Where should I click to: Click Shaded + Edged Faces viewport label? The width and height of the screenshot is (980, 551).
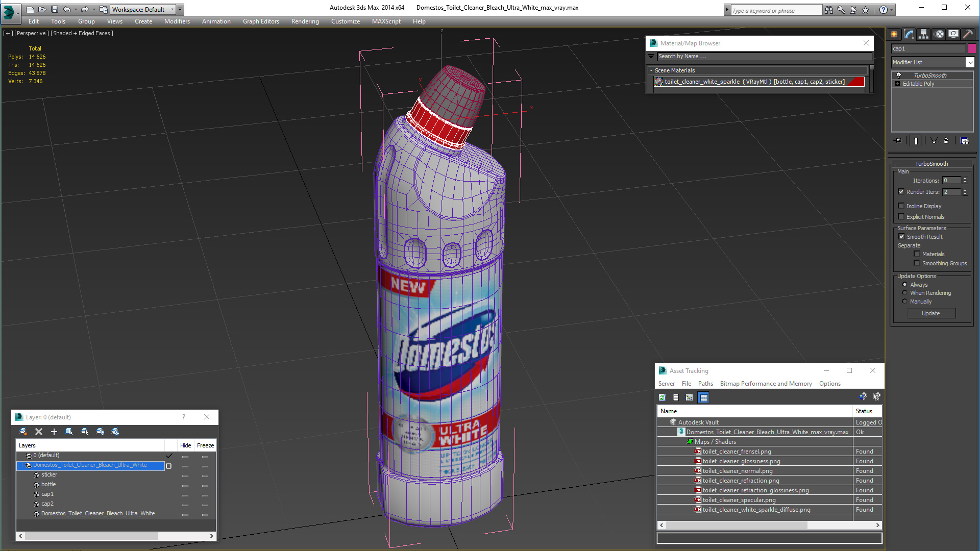(82, 33)
